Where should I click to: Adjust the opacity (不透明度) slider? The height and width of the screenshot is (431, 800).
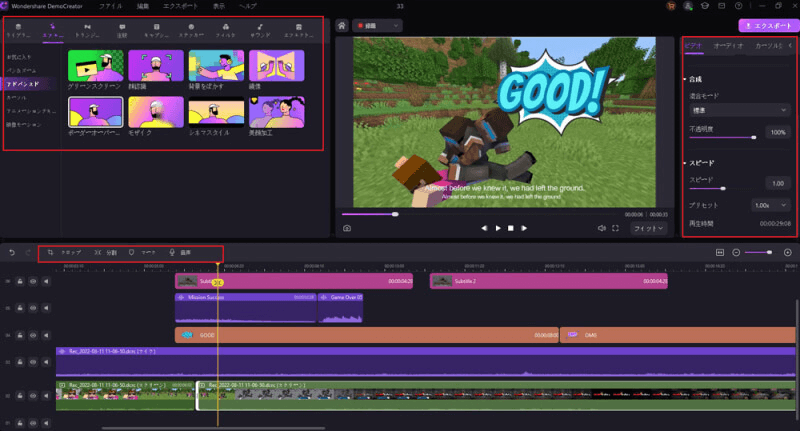click(723, 137)
